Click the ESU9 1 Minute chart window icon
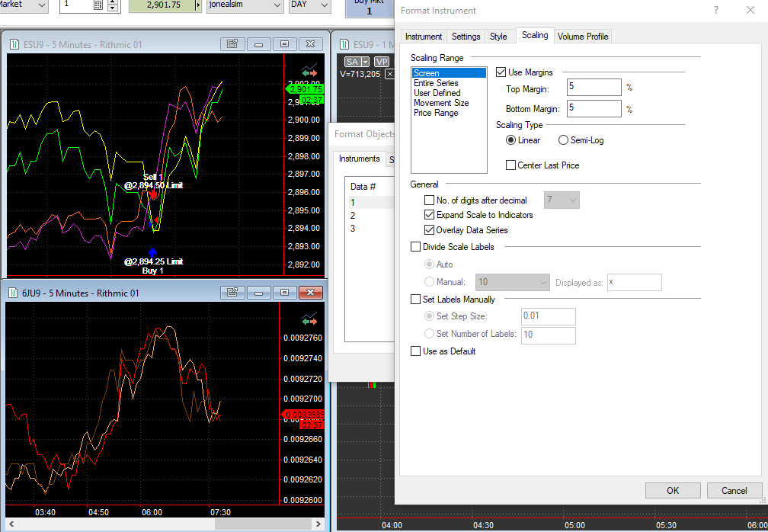Screen dimensions: 768x532 click(x=344, y=44)
